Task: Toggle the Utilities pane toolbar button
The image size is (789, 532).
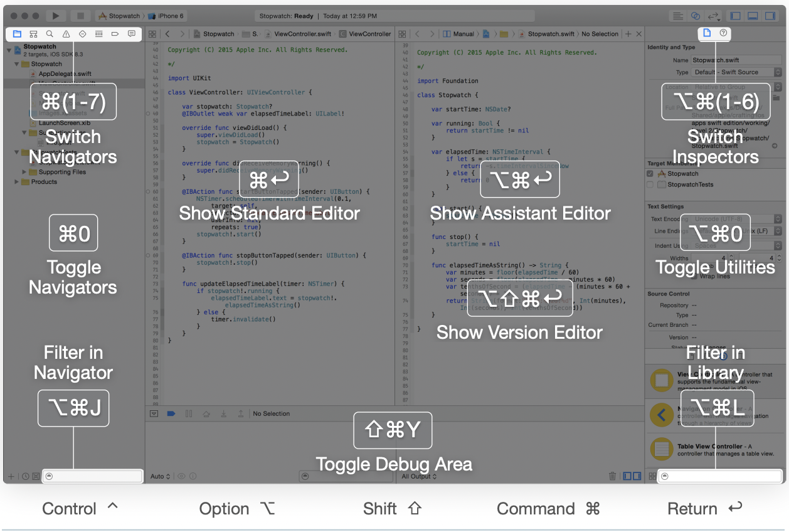Action: (771, 16)
